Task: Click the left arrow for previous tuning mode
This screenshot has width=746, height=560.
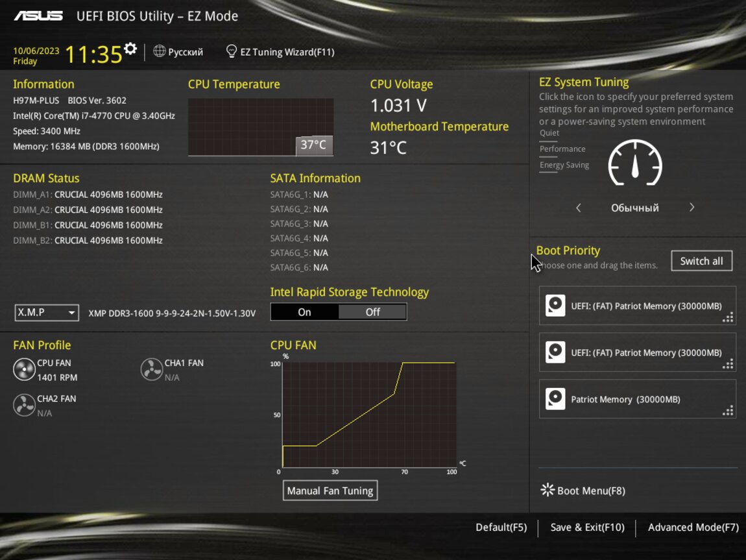Action: [x=579, y=208]
